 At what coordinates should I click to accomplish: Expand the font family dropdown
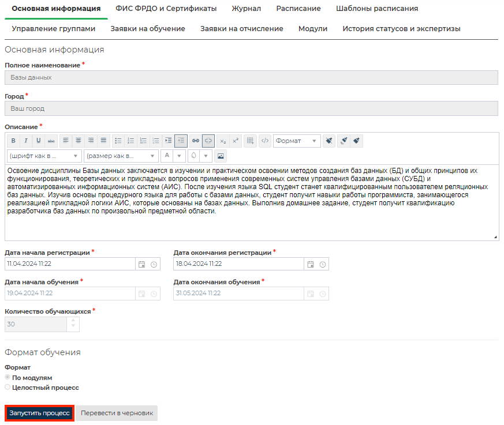point(44,156)
